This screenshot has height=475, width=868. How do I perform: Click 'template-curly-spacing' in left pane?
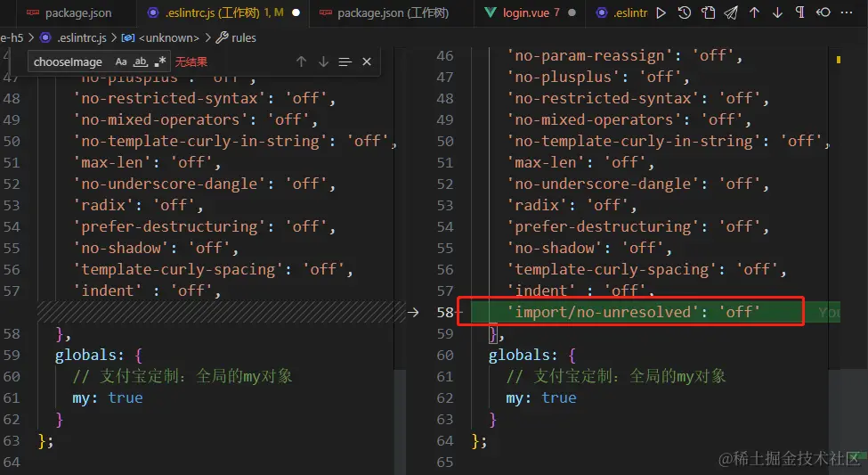pyautogui.click(x=178, y=269)
